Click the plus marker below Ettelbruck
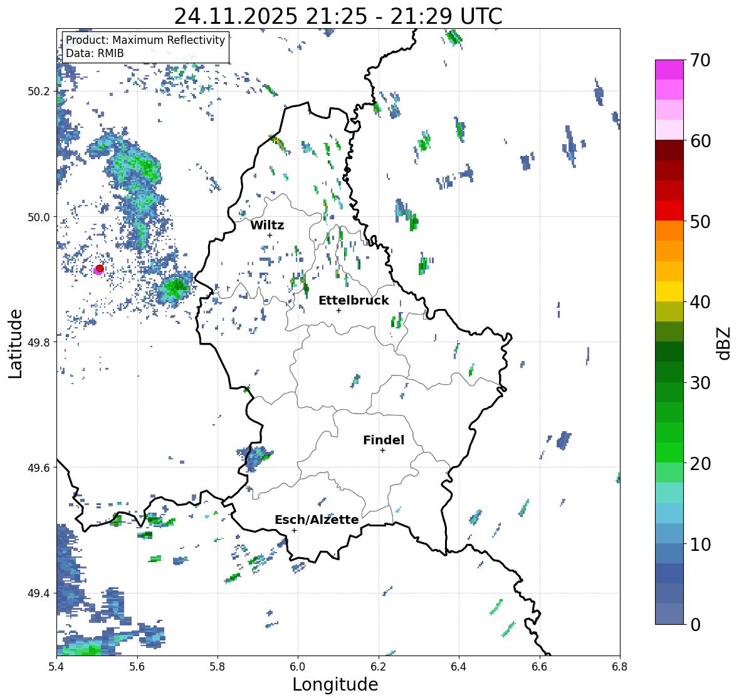The height and width of the screenshot is (700, 739). [x=338, y=310]
